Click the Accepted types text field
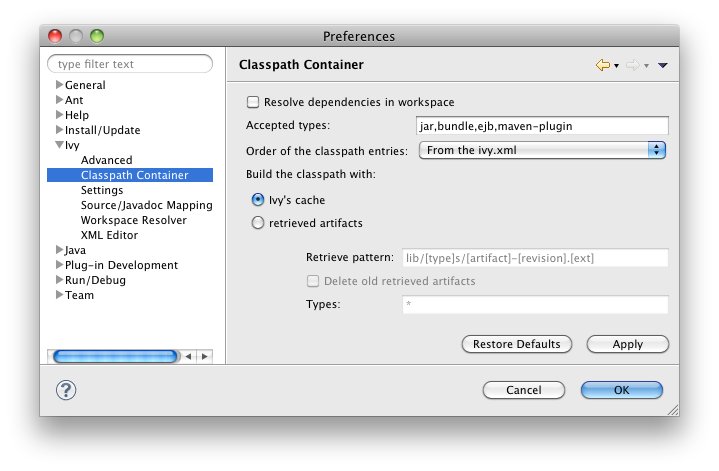 541,126
